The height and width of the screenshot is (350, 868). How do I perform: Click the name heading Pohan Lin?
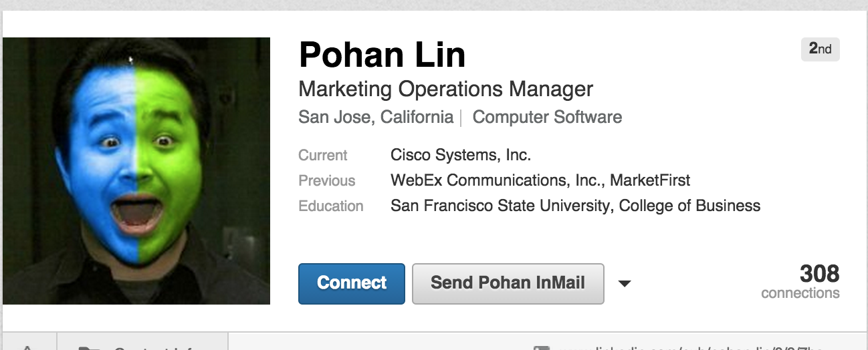(383, 55)
